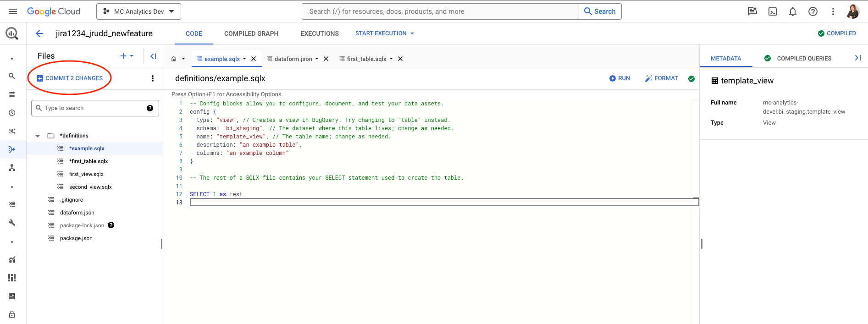Select the Metadata tab
The width and height of the screenshot is (868, 324).
tap(726, 58)
